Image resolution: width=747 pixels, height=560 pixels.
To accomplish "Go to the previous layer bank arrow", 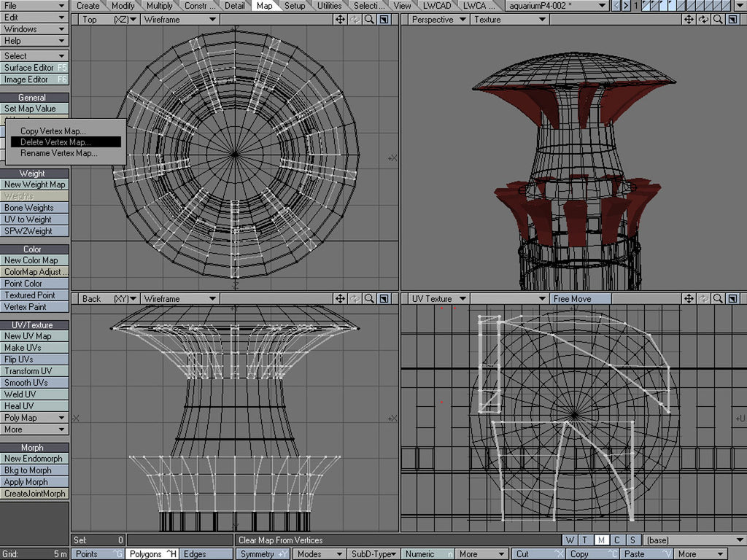I will pyautogui.click(x=616, y=6).
